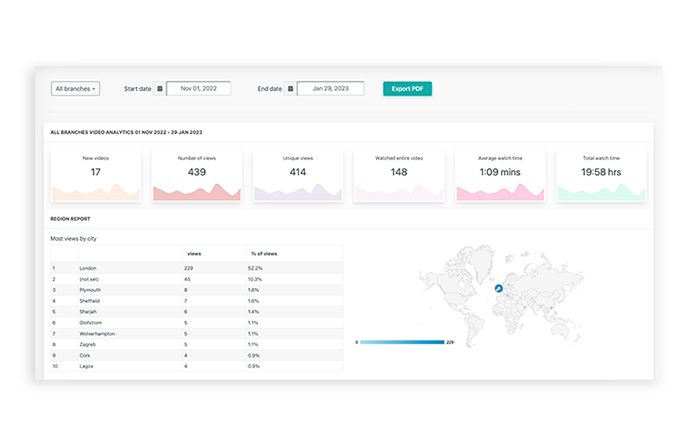
Task: Click the End date field Jan 29, 2023
Action: pos(330,88)
